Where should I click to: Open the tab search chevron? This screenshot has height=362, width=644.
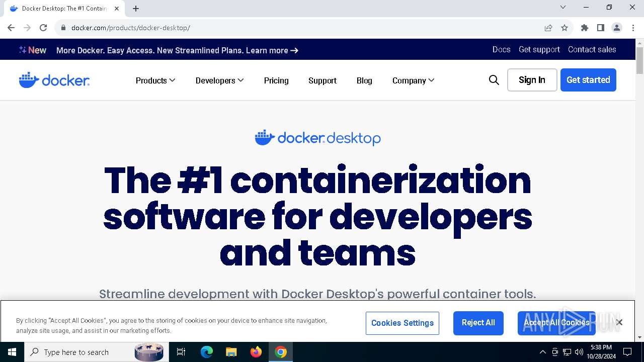563,7
